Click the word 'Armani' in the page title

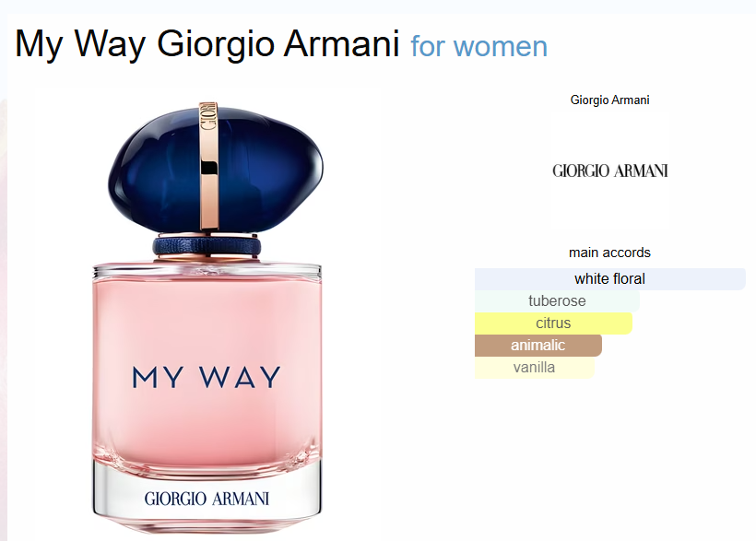341,44
